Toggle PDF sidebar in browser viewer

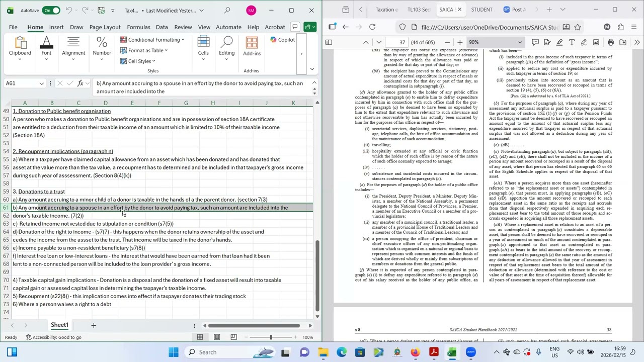click(x=329, y=42)
